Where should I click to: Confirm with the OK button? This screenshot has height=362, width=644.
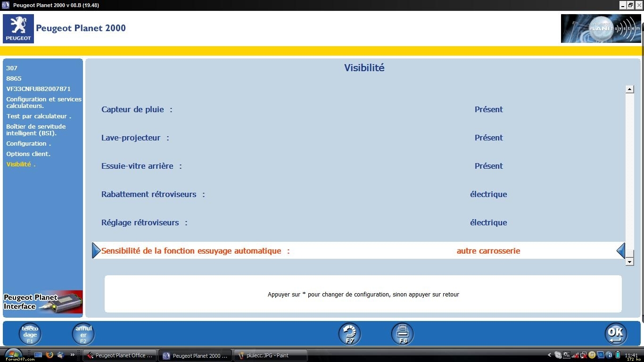pyautogui.click(x=616, y=334)
